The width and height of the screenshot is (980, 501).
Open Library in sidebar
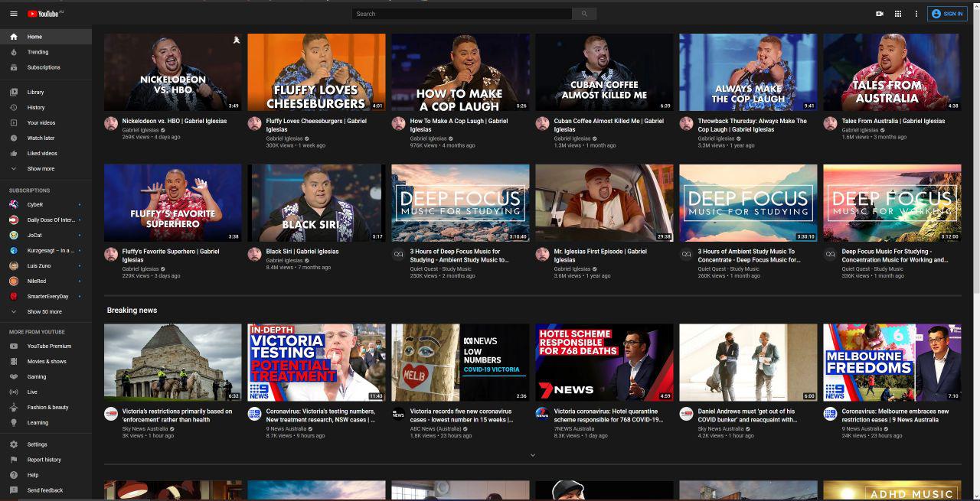click(46, 92)
